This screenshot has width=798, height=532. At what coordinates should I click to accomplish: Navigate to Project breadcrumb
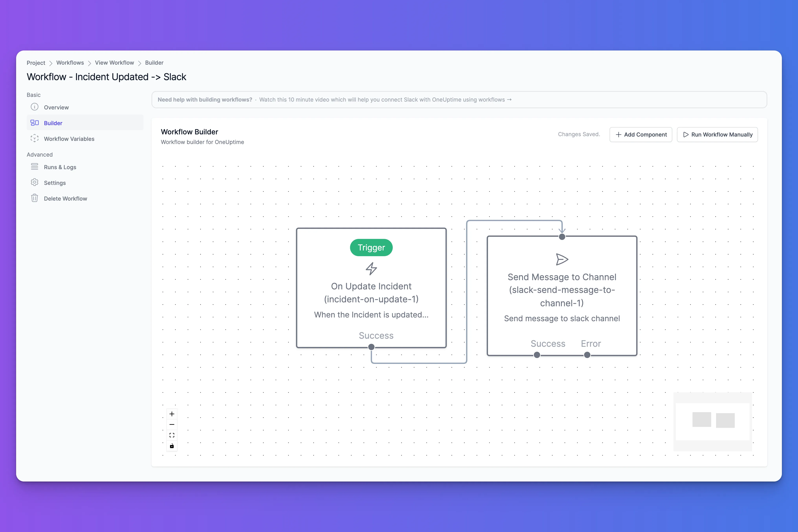(36, 63)
